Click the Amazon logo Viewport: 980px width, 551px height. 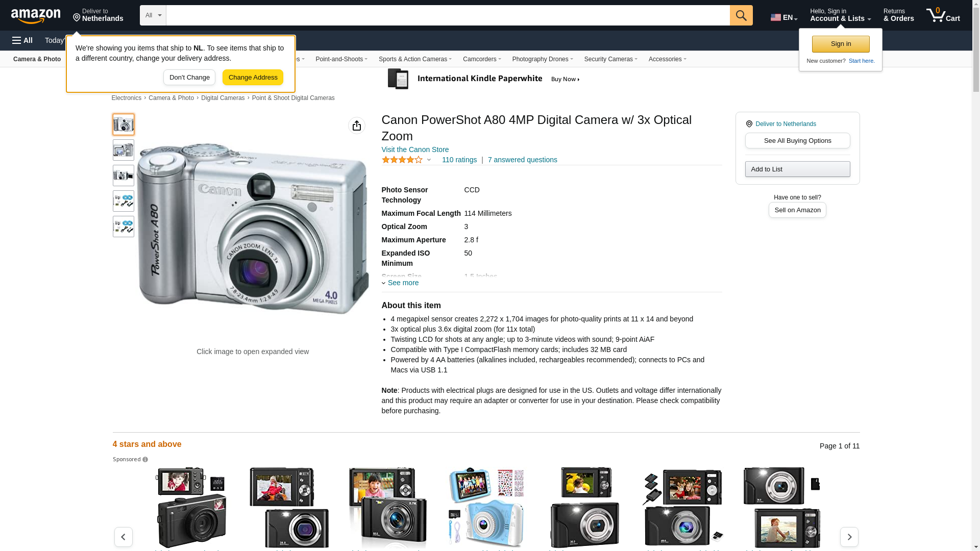[x=36, y=16]
